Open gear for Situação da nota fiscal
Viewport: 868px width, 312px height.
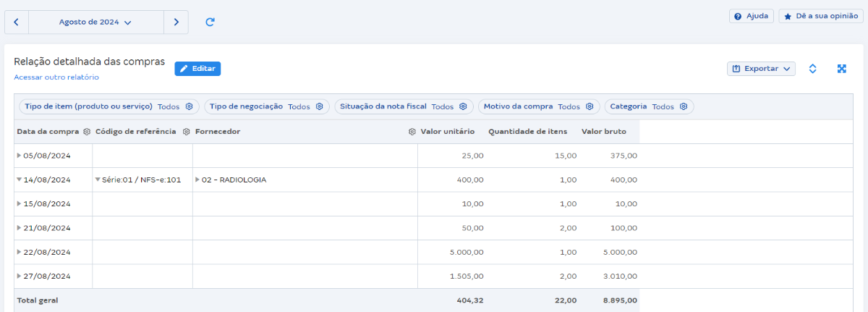click(463, 106)
